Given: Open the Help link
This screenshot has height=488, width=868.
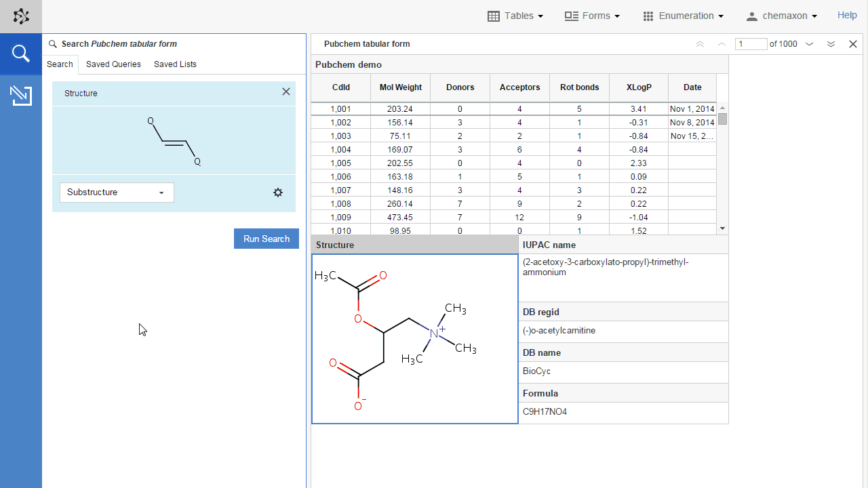Looking at the screenshot, I should (x=847, y=15).
